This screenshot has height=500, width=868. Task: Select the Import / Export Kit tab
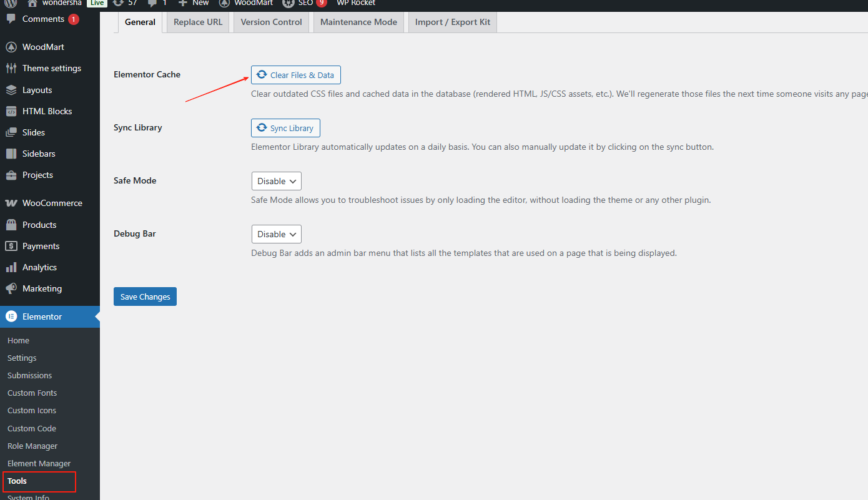click(452, 22)
